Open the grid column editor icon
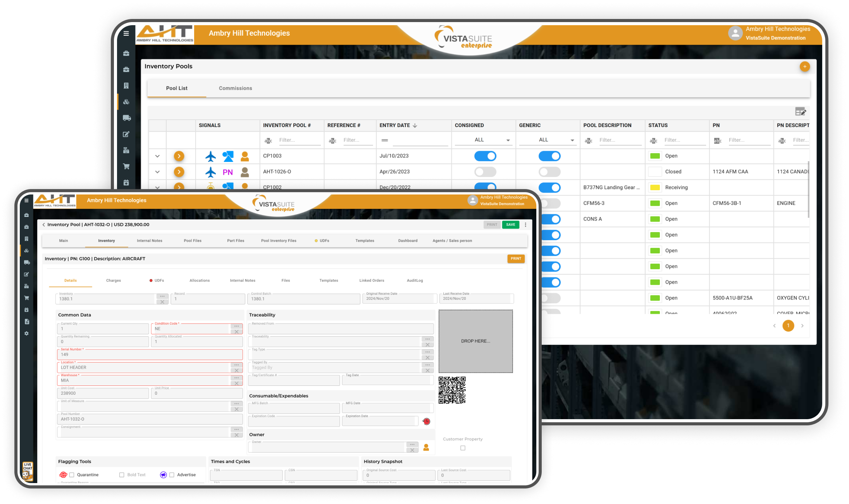Viewport: 849px width, 504px height. [800, 112]
